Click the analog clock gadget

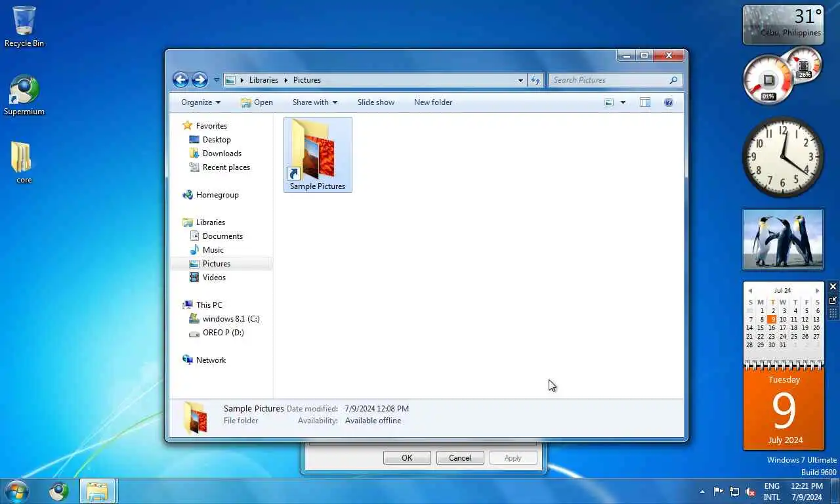pos(782,157)
